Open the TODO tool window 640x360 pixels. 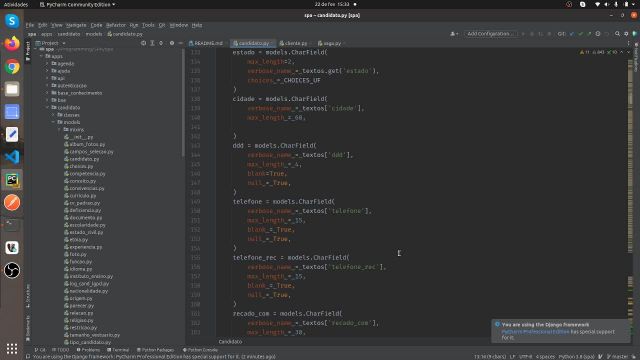pyautogui.click(x=60, y=350)
